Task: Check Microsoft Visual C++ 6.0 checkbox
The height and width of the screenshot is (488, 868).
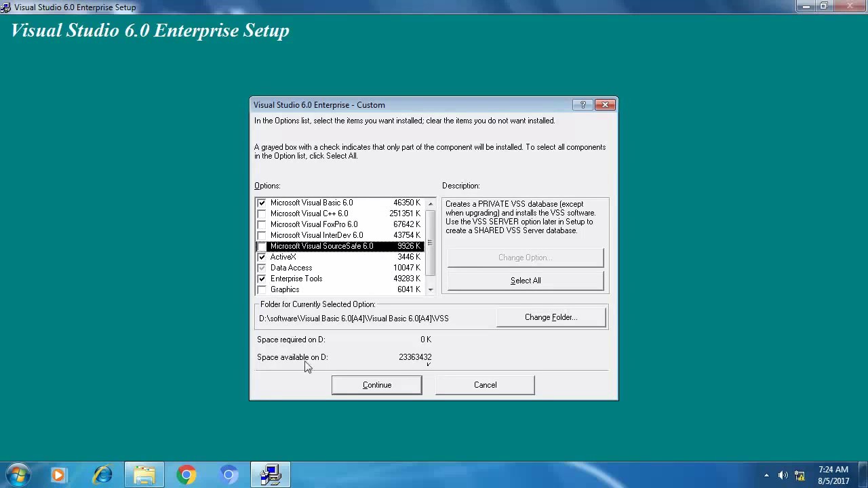Action: point(262,213)
